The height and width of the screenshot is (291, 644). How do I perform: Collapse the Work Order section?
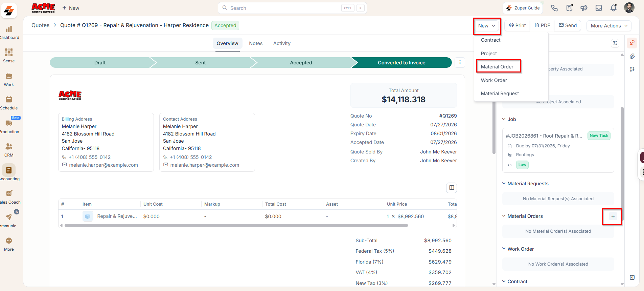point(504,249)
